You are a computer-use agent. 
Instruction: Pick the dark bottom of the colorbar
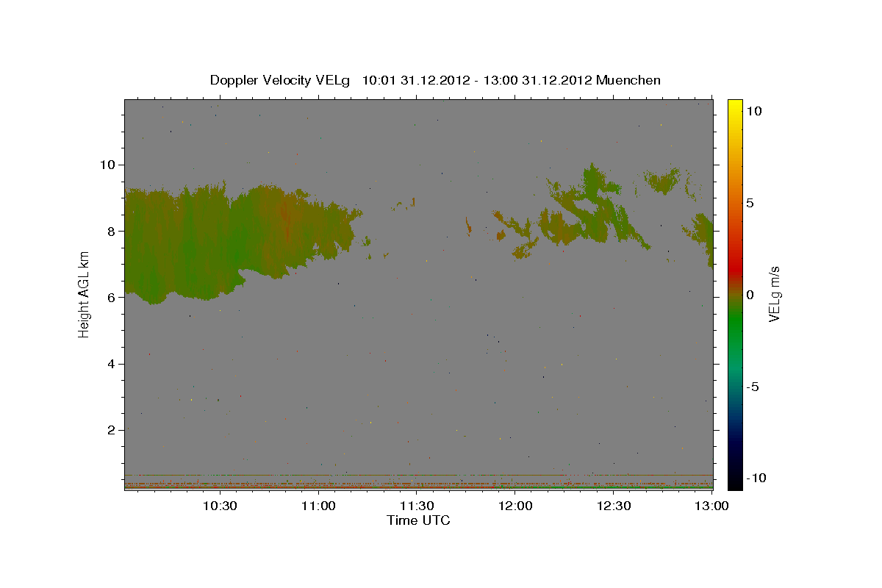coord(734,474)
